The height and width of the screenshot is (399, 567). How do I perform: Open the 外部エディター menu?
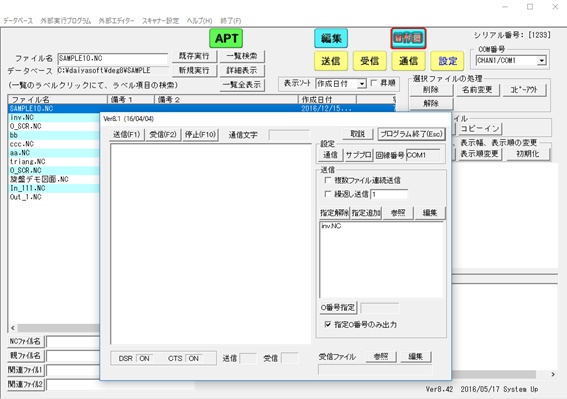[116, 21]
